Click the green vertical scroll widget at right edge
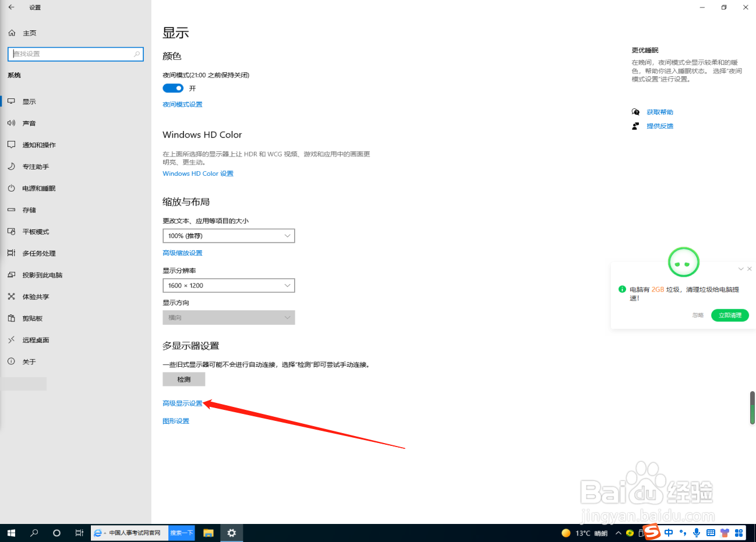The image size is (756, 542). [x=753, y=408]
